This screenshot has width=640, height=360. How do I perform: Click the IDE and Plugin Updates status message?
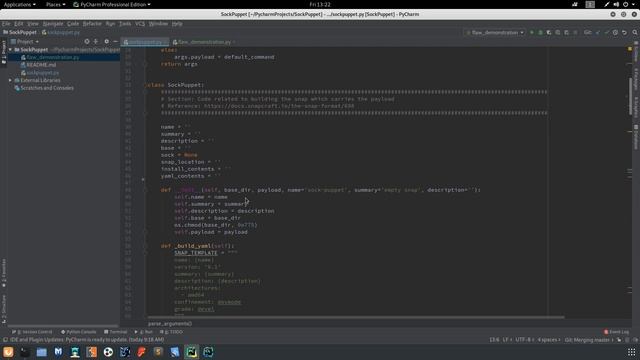87,340
